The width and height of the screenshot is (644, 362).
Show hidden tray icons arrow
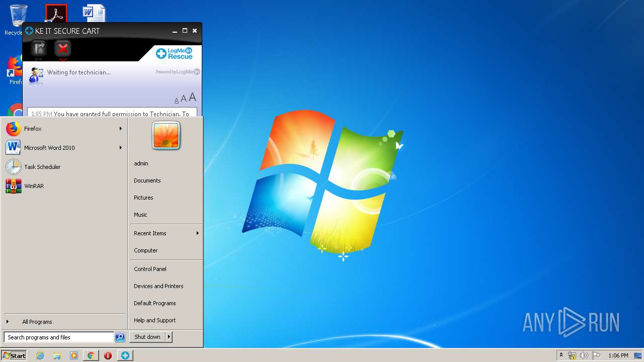[x=561, y=355]
